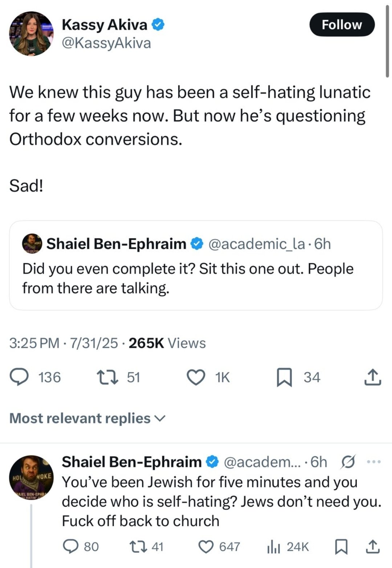
Task: Share Shaiel Ben-Ephraim's reply
Action: [372, 546]
